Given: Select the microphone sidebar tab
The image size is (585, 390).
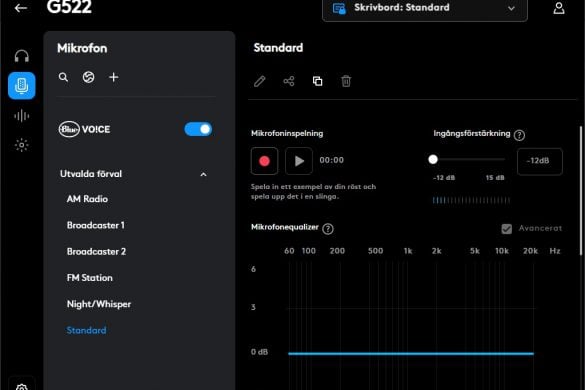Looking at the screenshot, I should click(x=22, y=86).
